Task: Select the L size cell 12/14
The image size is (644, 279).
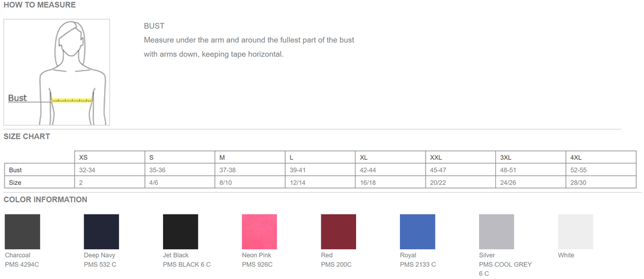Action: coord(298,182)
